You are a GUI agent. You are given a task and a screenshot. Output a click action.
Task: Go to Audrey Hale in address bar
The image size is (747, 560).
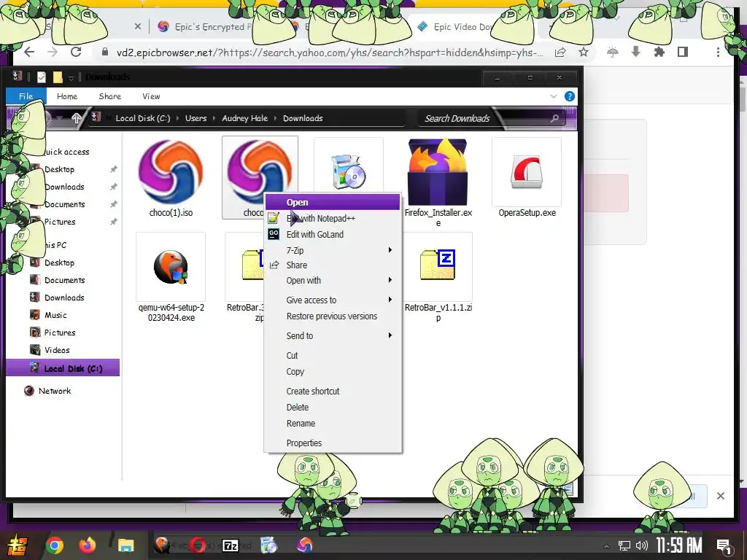(245, 119)
